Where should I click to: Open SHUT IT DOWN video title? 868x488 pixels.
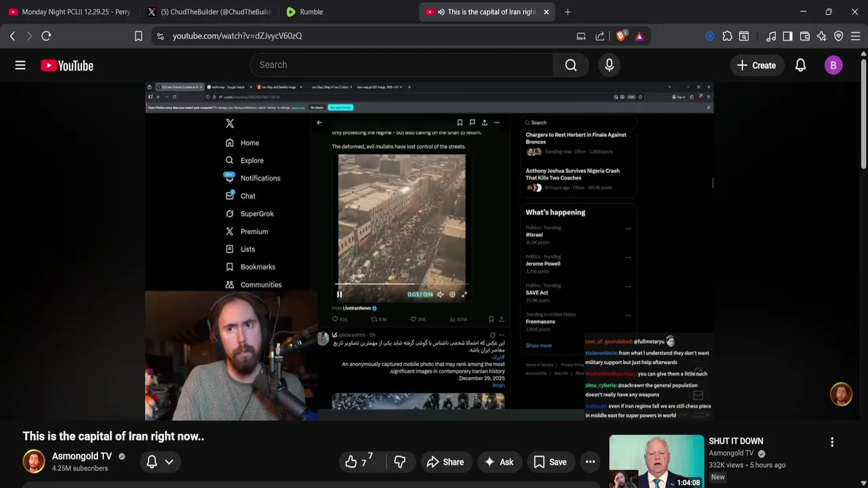pos(736,441)
